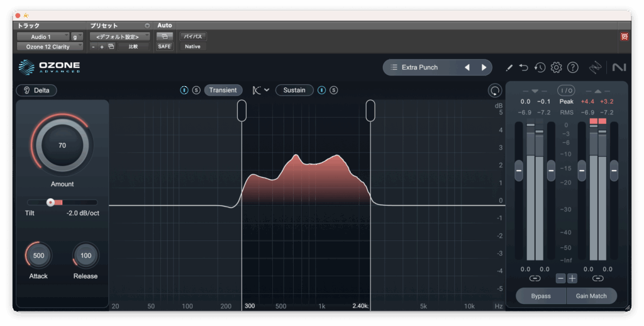Select the Sustain tab

pyautogui.click(x=294, y=90)
